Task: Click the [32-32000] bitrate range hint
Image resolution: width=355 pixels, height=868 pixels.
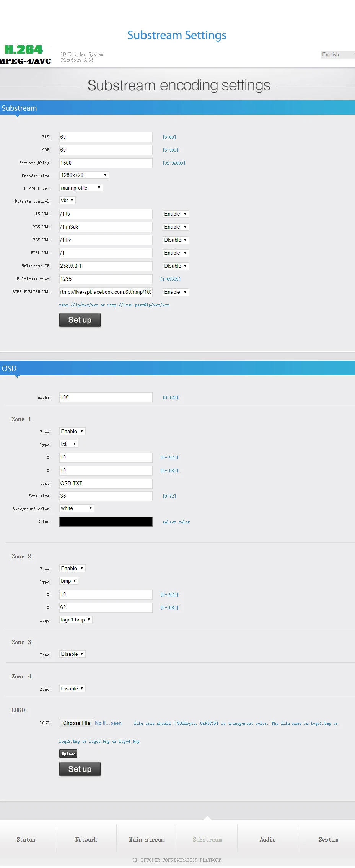Action: pos(174,163)
